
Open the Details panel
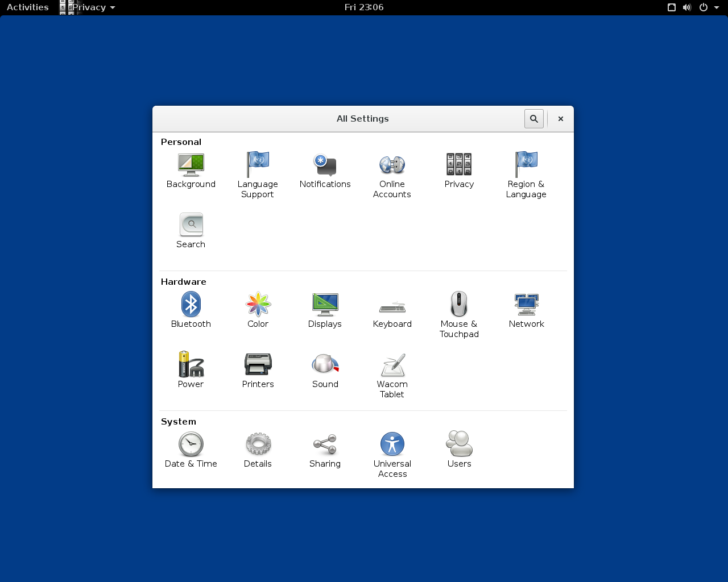[x=258, y=450]
